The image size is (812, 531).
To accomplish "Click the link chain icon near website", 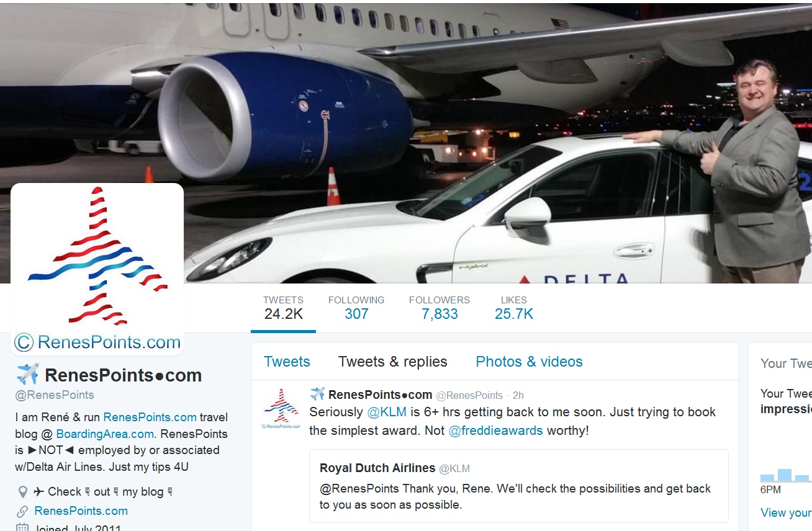I will pyautogui.click(x=22, y=511).
